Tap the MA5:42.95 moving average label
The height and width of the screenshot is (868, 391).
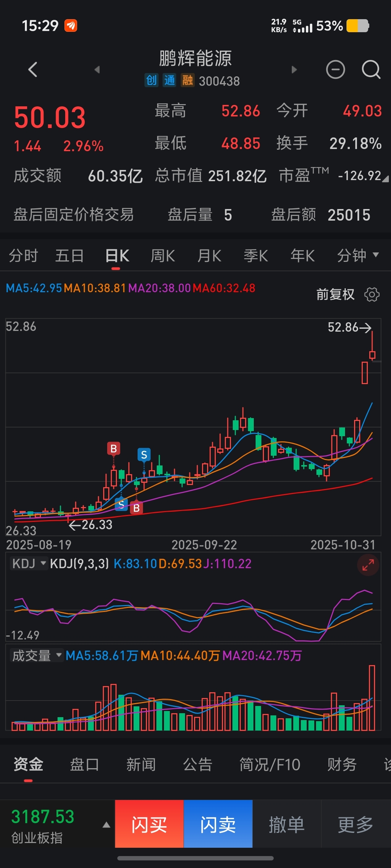point(34,288)
